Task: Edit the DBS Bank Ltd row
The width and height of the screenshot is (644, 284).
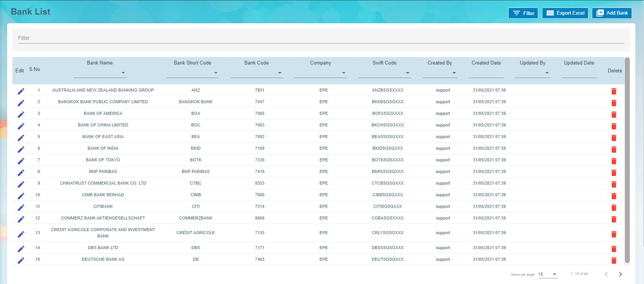Action: pyautogui.click(x=21, y=249)
